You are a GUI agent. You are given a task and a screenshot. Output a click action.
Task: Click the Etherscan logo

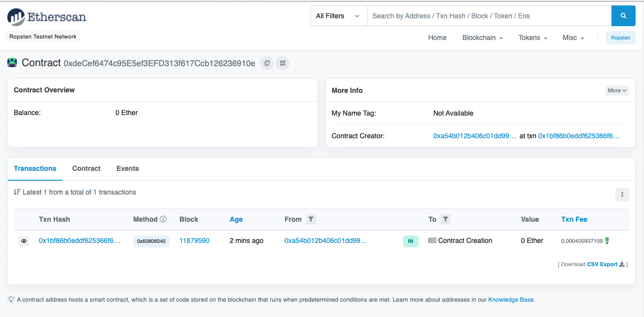(47, 17)
